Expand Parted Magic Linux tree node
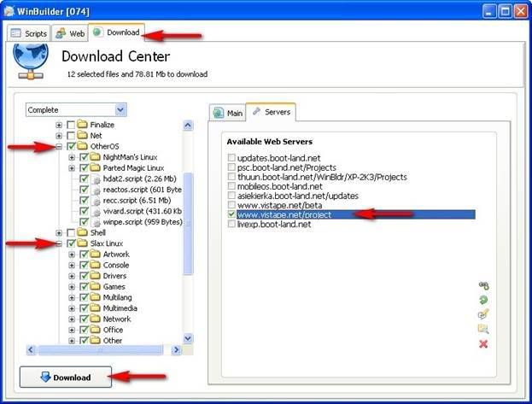 tap(72, 168)
